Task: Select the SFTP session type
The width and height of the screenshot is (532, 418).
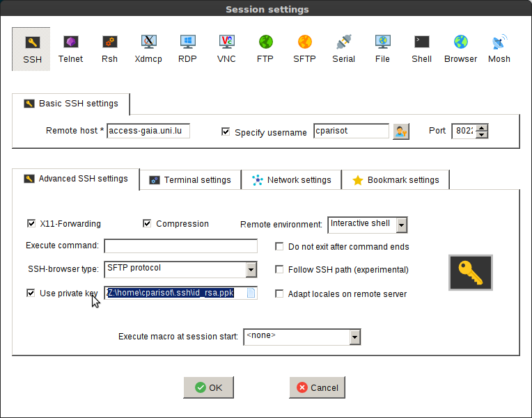Action: 304,49
